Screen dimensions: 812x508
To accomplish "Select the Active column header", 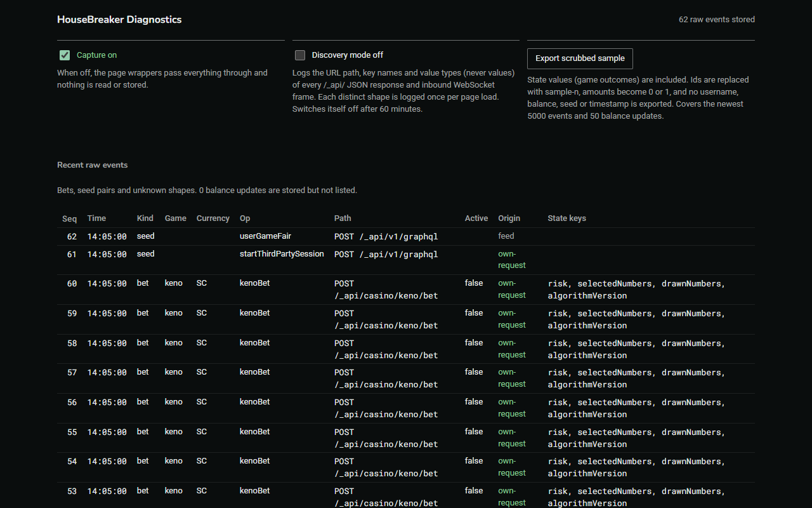I will click(476, 218).
